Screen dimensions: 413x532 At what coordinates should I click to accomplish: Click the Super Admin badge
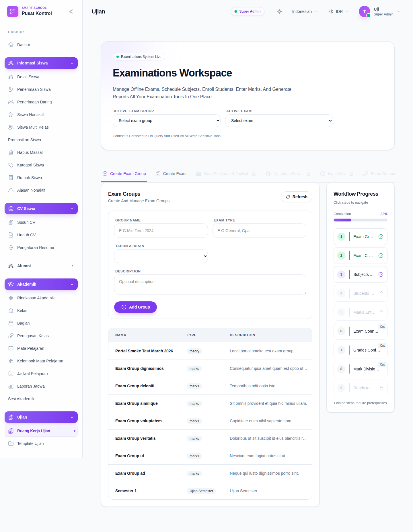(248, 11)
